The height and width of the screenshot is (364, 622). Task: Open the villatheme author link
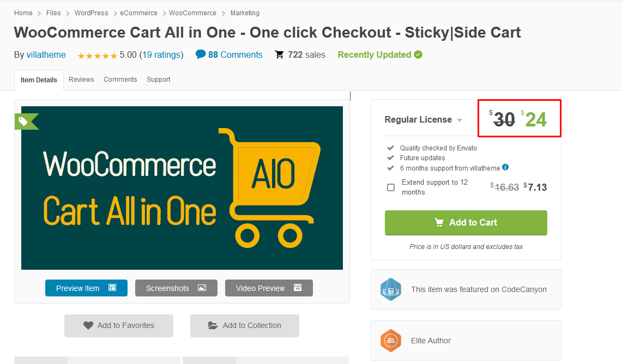46,54
